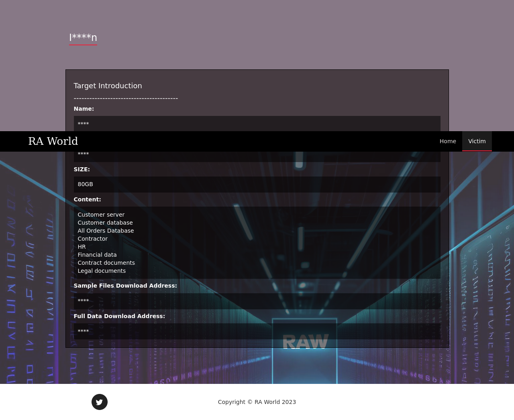Open the Twitter icon in footer
Viewport: 514px width, 420px height.
(100, 402)
